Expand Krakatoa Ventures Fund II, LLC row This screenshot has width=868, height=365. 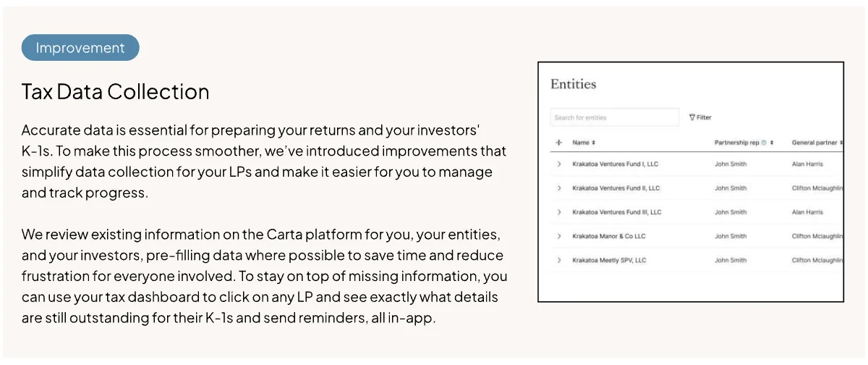tap(559, 188)
